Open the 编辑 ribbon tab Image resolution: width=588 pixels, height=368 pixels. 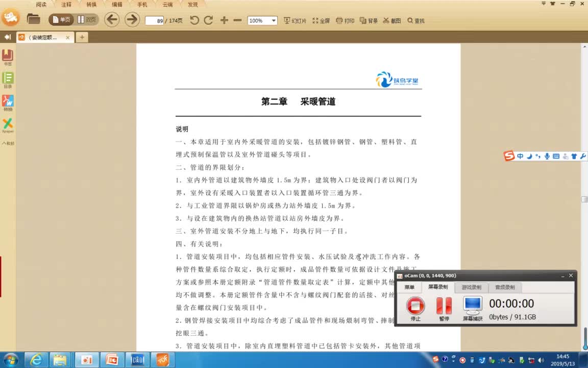(117, 5)
